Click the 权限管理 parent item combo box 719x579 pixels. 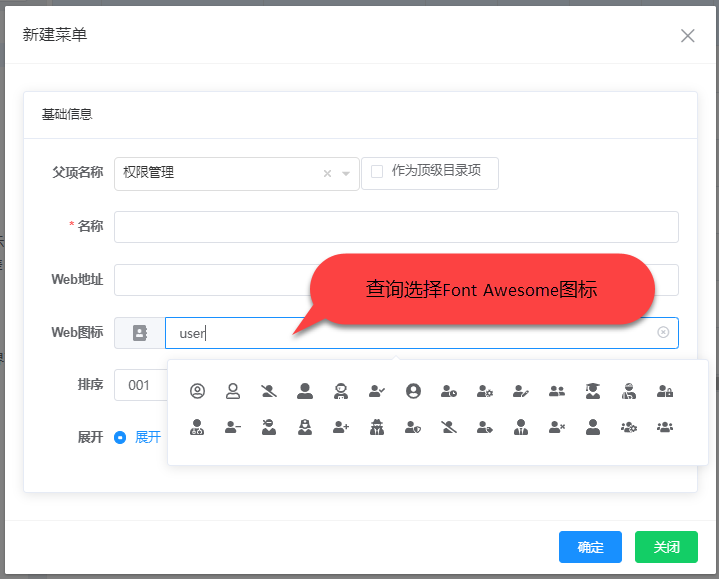tap(237, 174)
